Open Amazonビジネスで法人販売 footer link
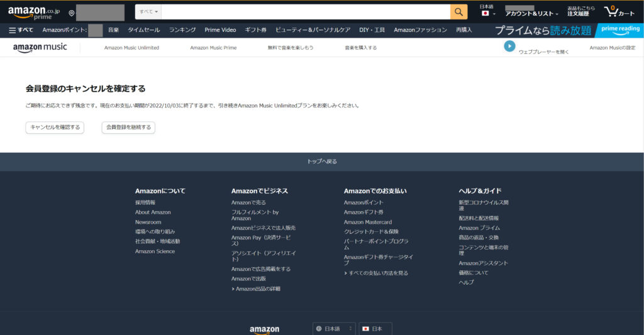 coord(264,228)
